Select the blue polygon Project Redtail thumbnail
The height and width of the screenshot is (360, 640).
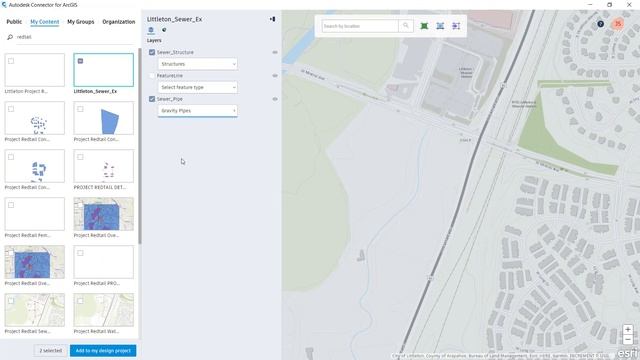tap(104, 118)
